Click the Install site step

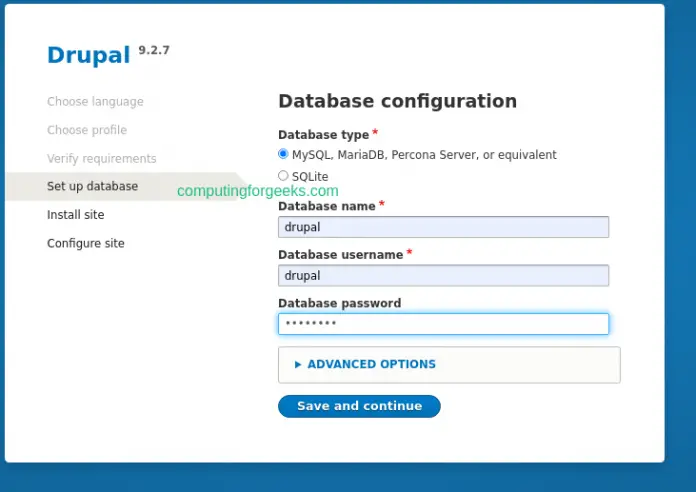coord(75,215)
